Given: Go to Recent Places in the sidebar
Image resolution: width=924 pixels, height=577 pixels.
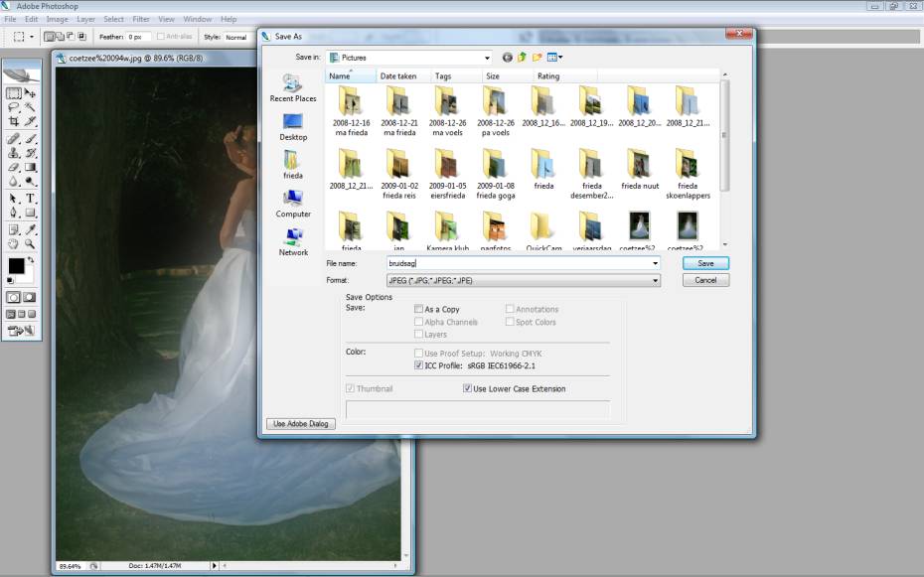Looking at the screenshot, I should point(293,88).
